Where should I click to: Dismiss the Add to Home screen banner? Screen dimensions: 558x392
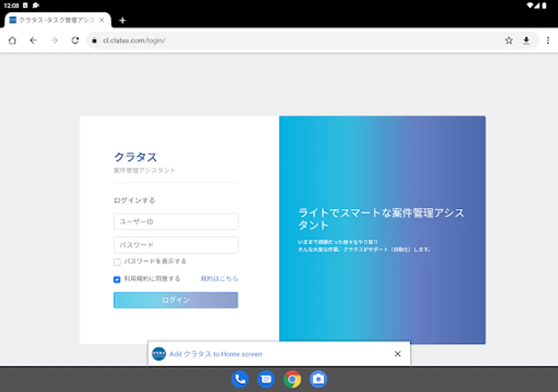click(398, 354)
